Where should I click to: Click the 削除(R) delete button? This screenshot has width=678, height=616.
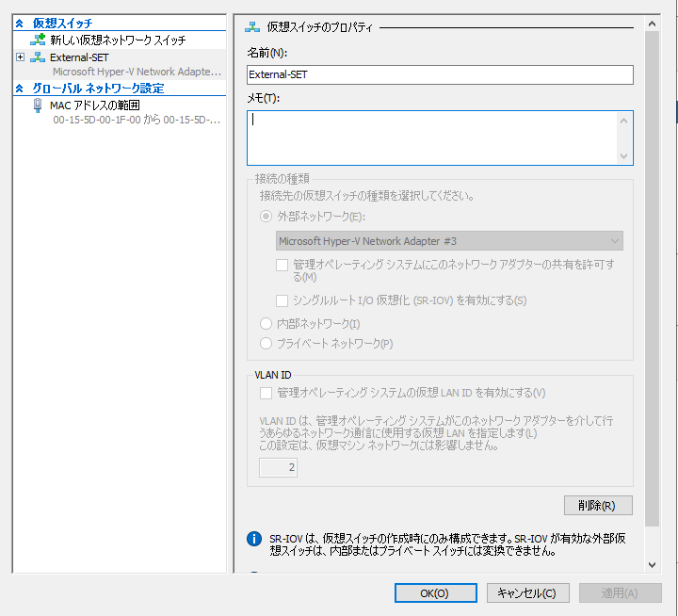coord(598,506)
